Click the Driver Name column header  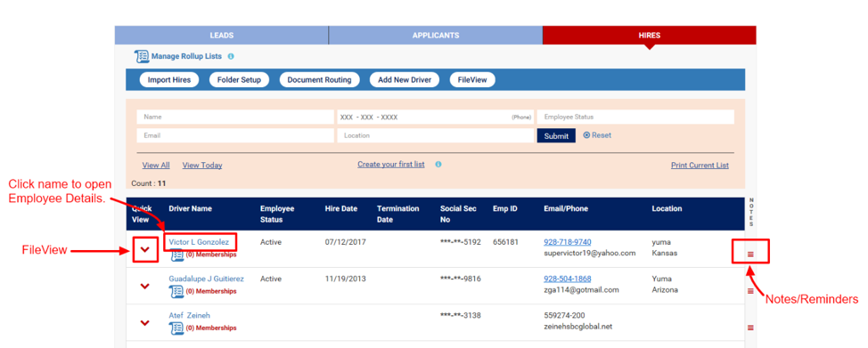coord(191,208)
